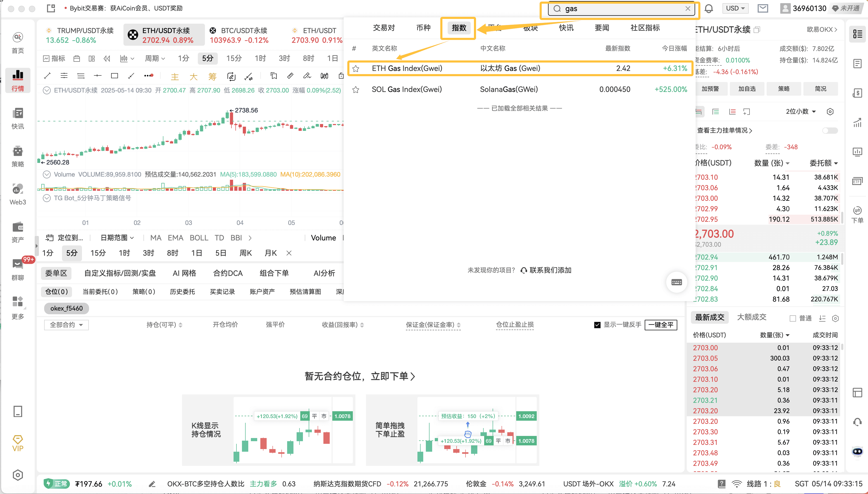Click the 定位到... locate button

pos(64,238)
